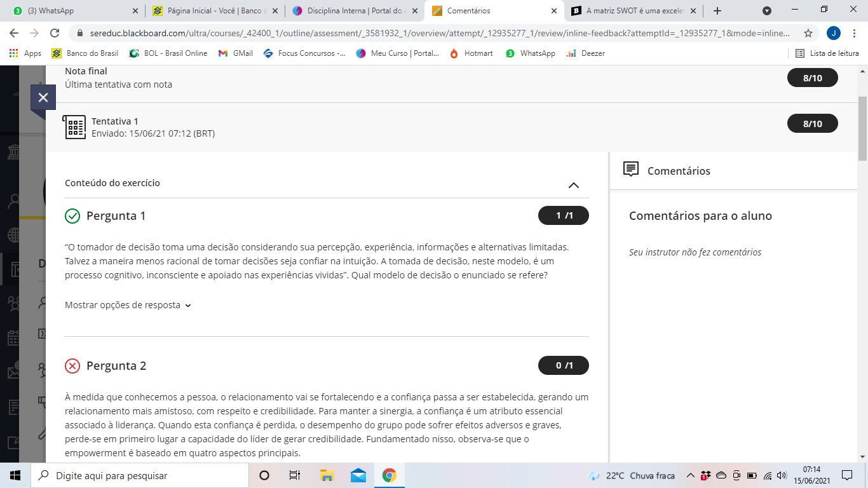
Task: Click the green correct checkmark on Pergunta 1
Action: click(x=72, y=216)
